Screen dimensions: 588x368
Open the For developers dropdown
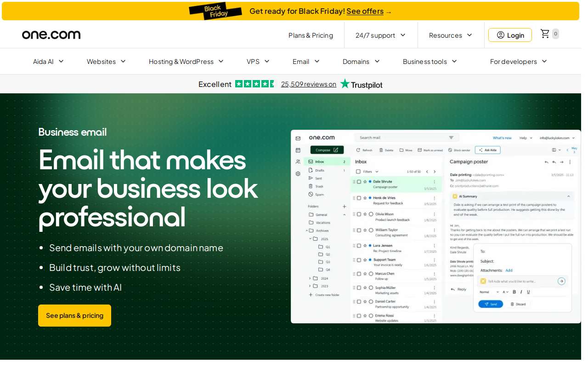pyautogui.click(x=519, y=62)
